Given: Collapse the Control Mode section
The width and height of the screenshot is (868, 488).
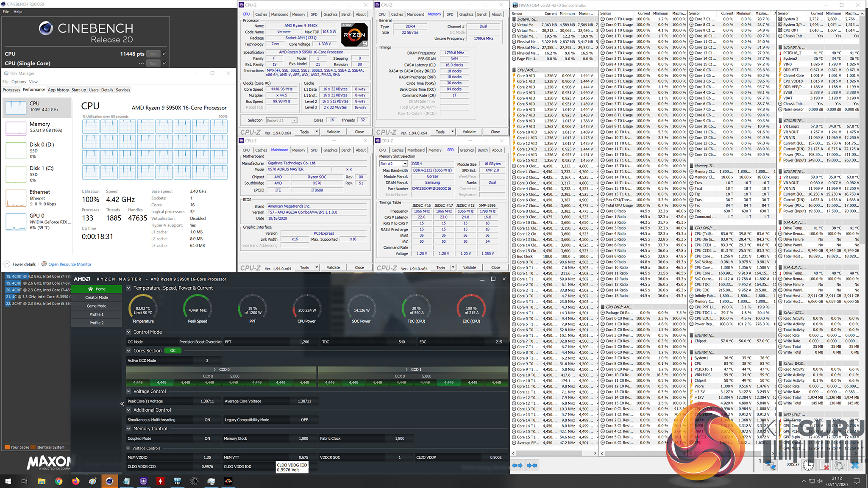Looking at the screenshot, I should coord(129,332).
